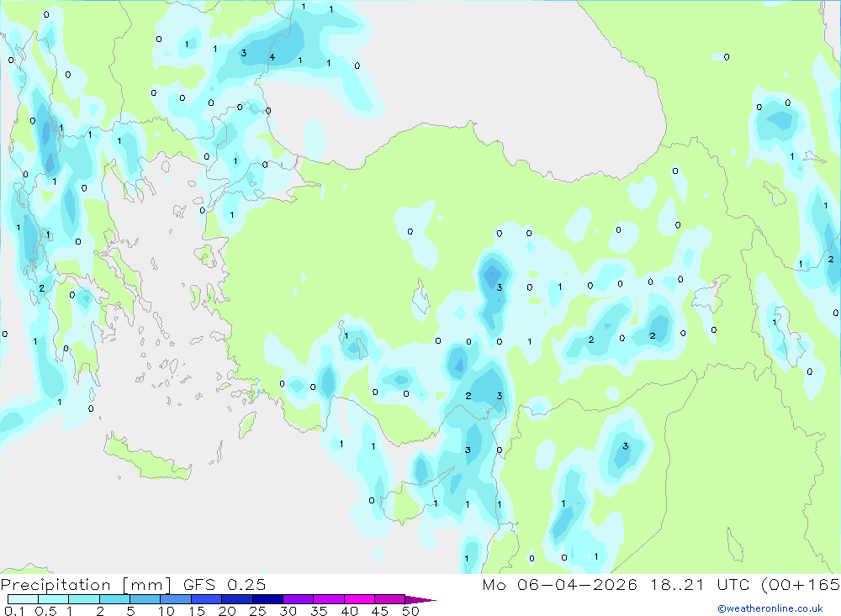
Task: Click the legend label '50'
Action: (411, 611)
